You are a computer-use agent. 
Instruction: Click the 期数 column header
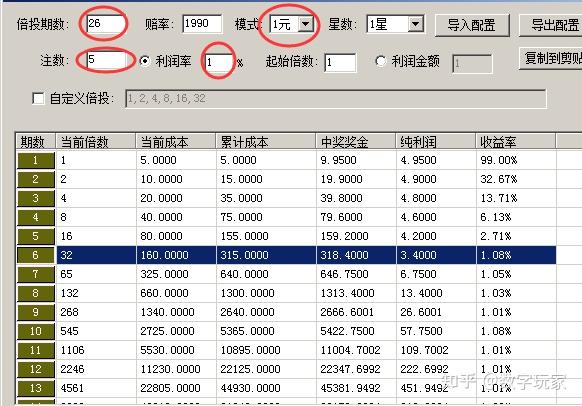coord(36,141)
